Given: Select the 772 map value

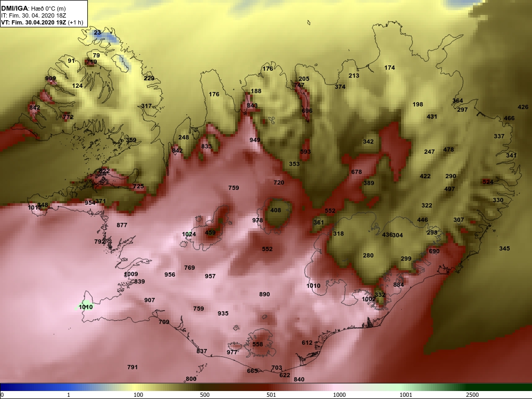Looking at the screenshot, I should [x=68, y=117].
